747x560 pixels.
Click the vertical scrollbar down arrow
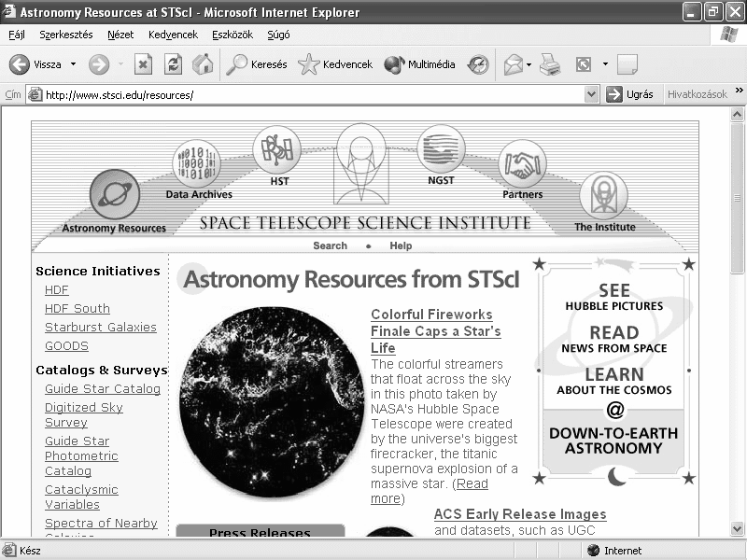pyautogui.click(x=737, y=528)
